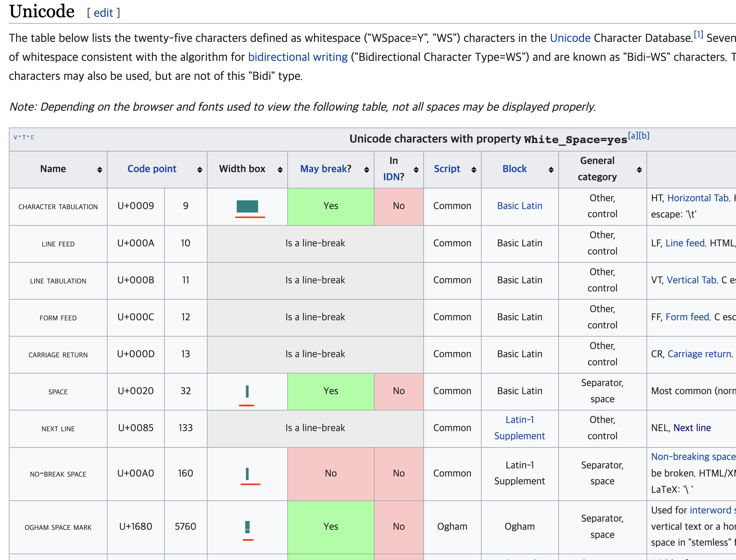
Task: Click the V view-template link
Action: click(x=15, y=137)
